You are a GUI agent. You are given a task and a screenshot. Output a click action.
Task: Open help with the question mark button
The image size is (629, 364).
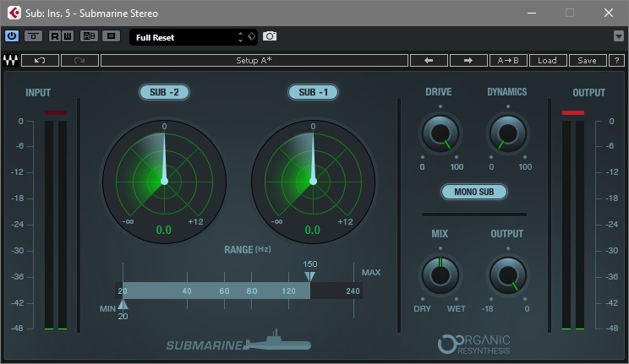[616, 61]
